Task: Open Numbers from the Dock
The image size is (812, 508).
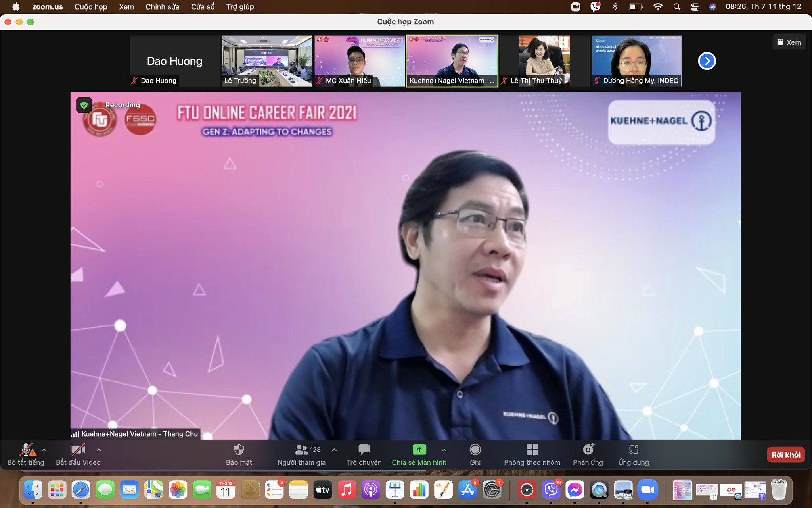Action: point(419,491)
